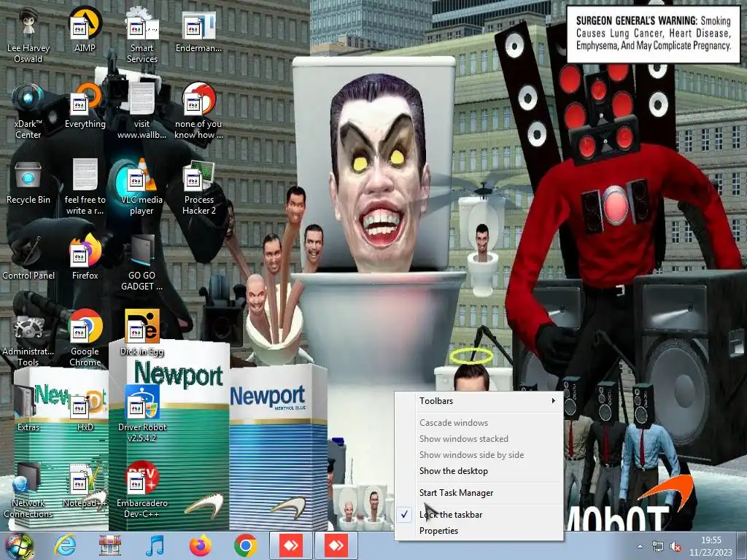Select the Everything desktop shortcut
The width and height of the screenshot is (747, 560).
coord(85,106)
